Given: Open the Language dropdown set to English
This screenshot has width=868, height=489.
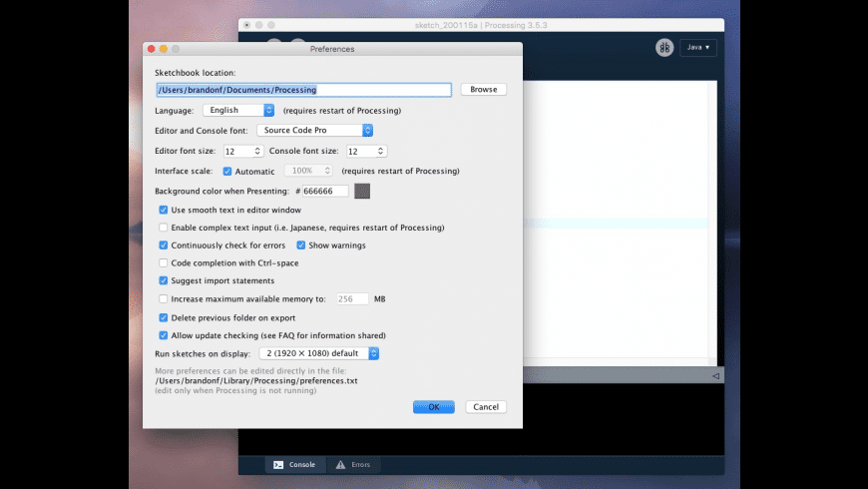Looking at the screenshot, I should pyautogui.click(x=238, y=110).
